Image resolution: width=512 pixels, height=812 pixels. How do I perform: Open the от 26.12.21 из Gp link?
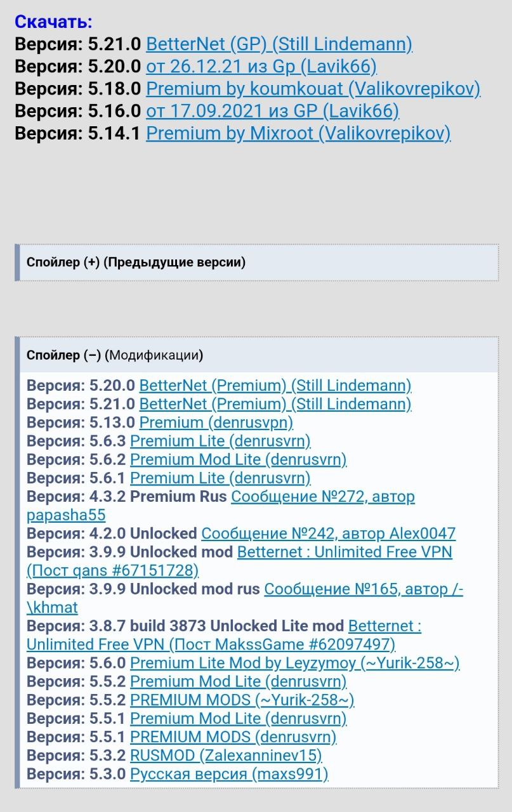pos(261,67)
